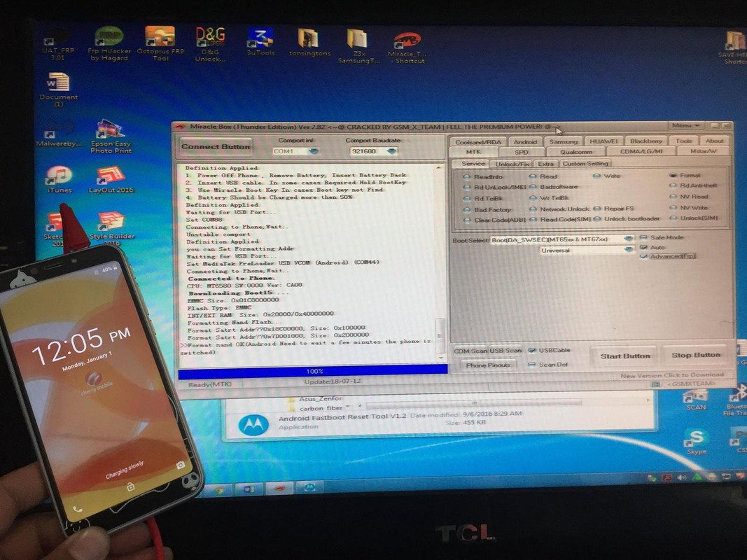Viewport: 747px width, 560px height.
Task: Click the Start Button
Action: point(624,356)
